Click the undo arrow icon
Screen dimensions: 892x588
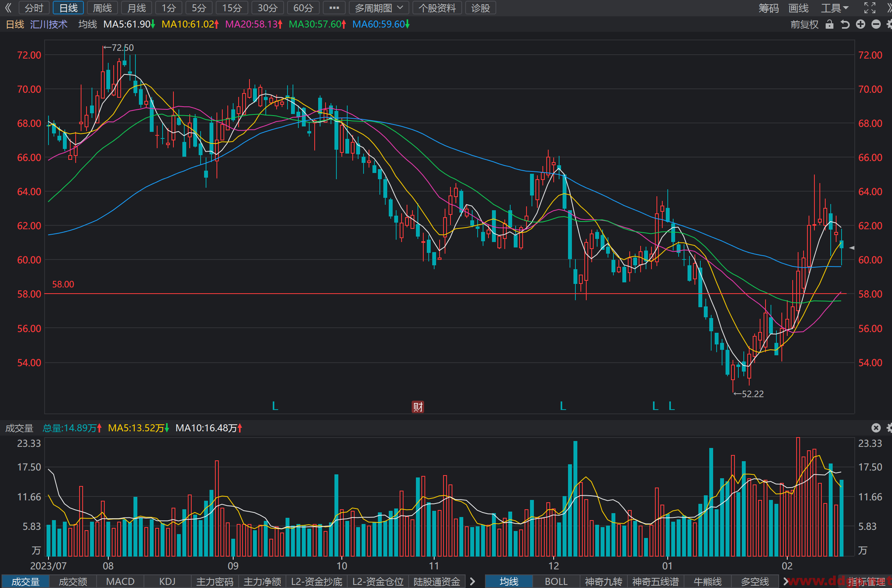(845, 24)
